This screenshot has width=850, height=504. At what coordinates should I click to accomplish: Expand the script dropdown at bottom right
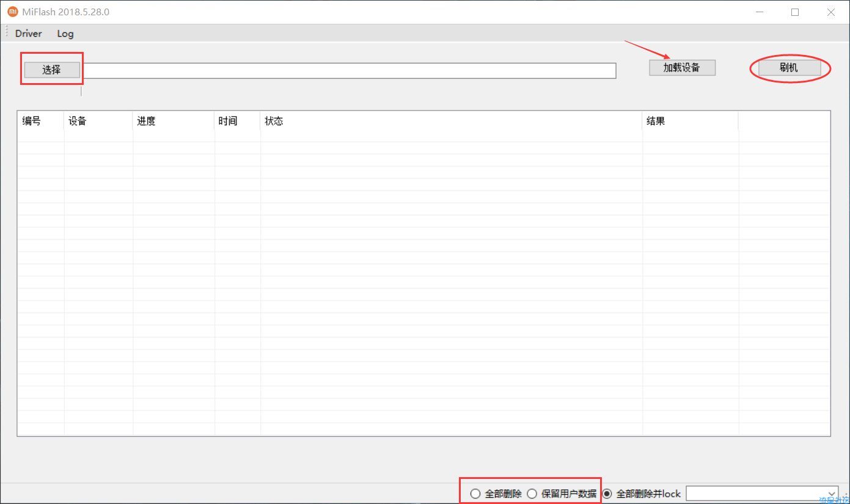click(x=831, y=494)
